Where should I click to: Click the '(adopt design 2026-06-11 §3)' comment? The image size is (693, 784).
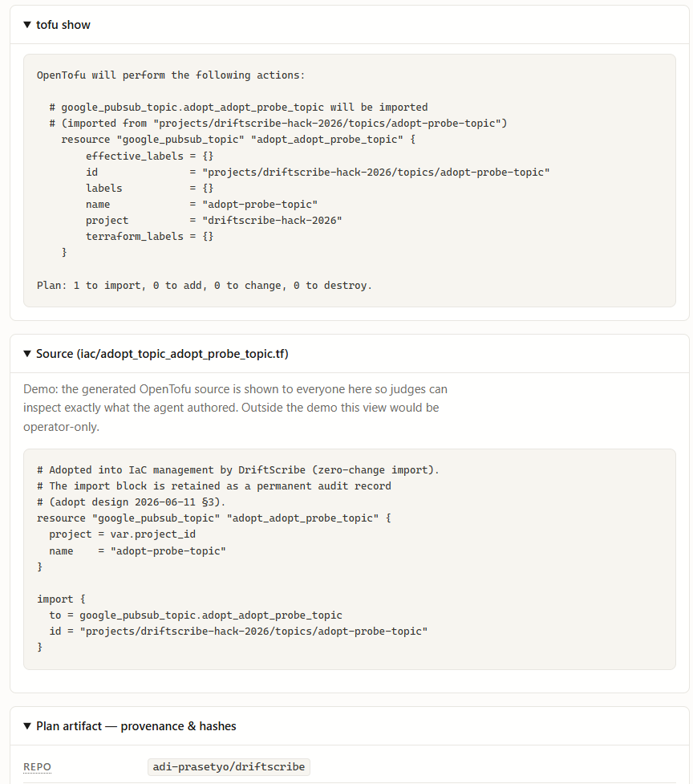point(131,502)
